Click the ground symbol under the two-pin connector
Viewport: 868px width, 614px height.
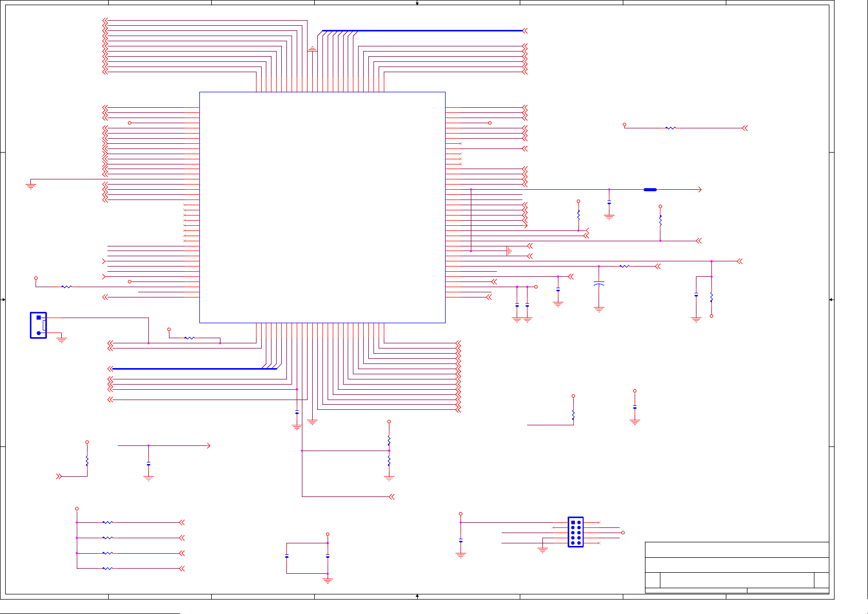(x=61, y=340)
